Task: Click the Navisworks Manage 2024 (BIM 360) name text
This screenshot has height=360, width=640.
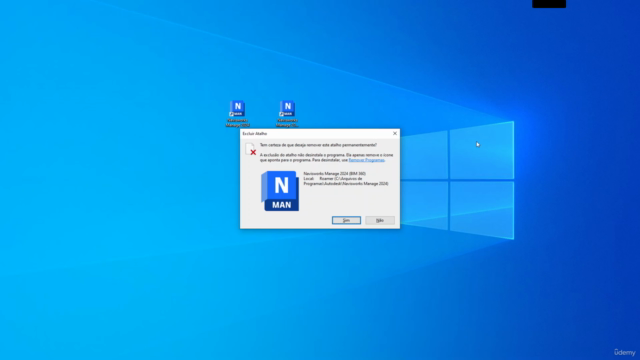Action: [x=335, y=173]
